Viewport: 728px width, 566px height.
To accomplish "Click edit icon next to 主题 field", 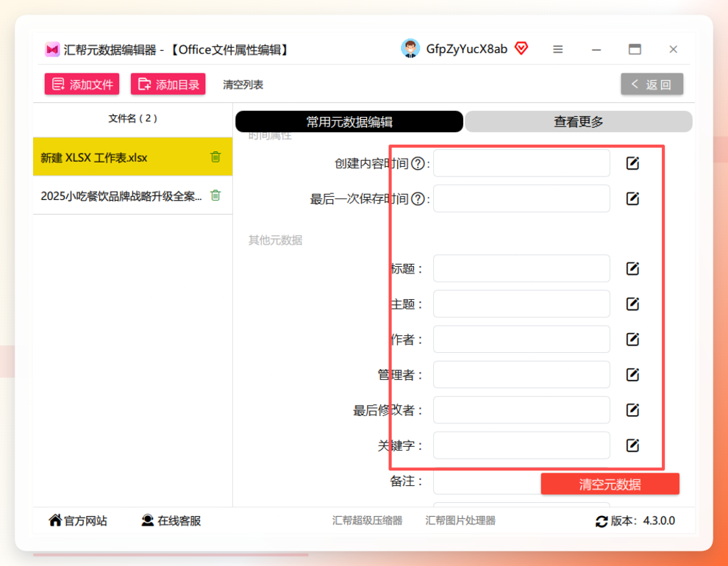I will pos(632,304).
